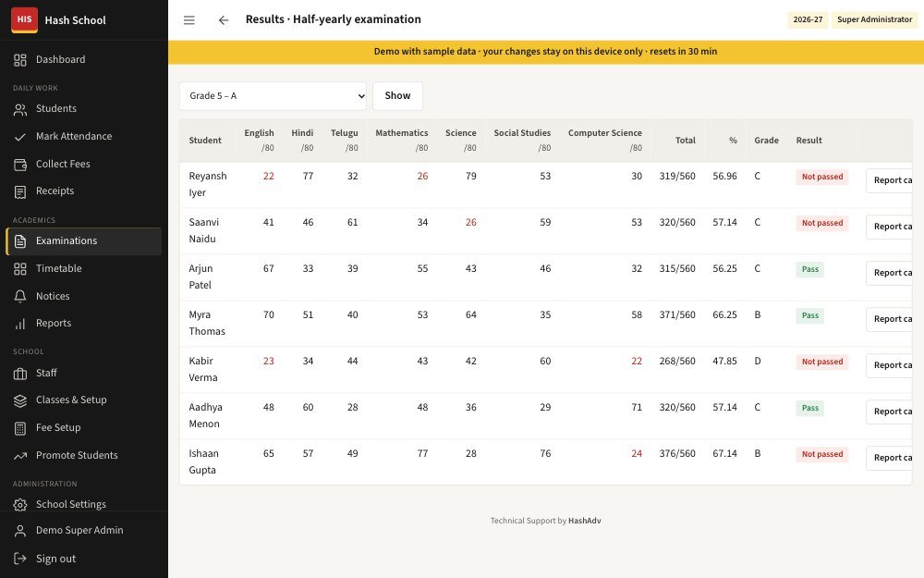Click the Reports bar chart icon

pyautogui.click(x=20, y=324)
